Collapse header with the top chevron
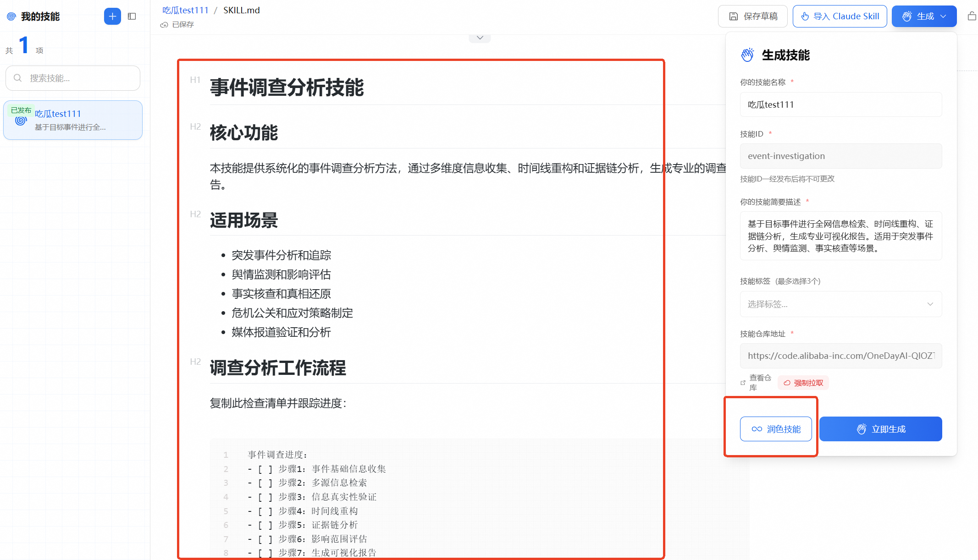Image resolution: width=978 pixels, height=560 pixels. 480,38
